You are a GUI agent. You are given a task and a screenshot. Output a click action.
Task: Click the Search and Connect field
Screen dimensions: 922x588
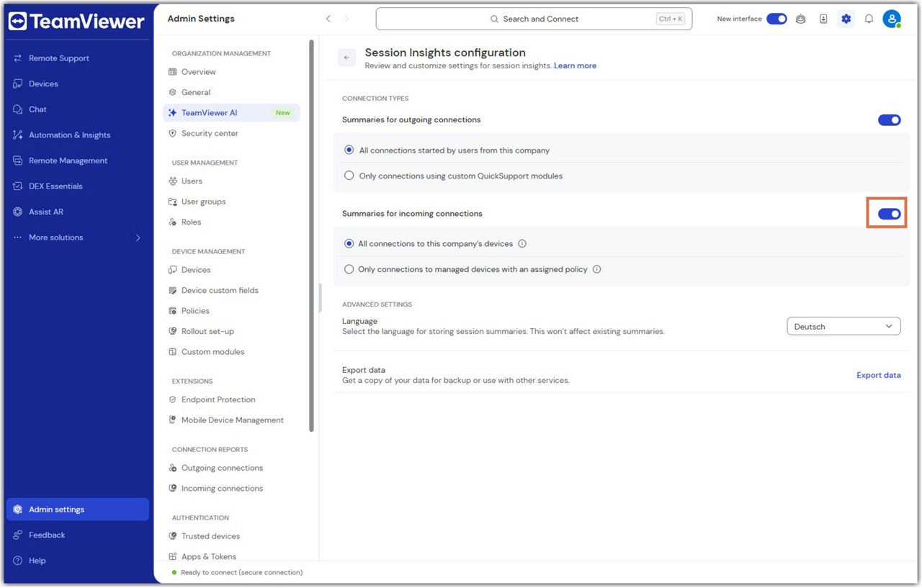click(x=534, y=19)
